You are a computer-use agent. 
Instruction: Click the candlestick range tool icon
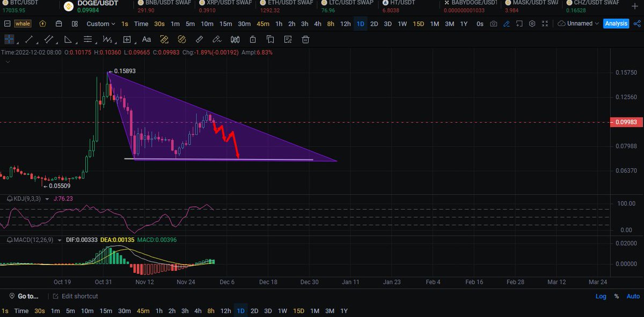235,39
